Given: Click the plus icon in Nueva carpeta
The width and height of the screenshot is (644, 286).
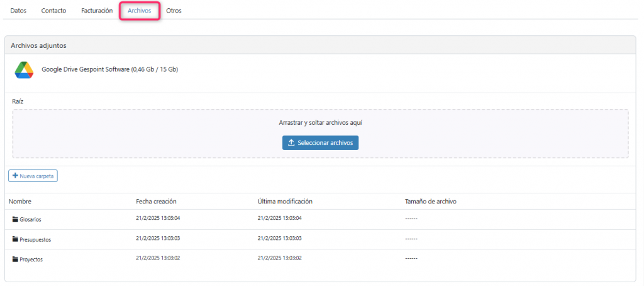Looking at the screenshot, I should [15, 176].
